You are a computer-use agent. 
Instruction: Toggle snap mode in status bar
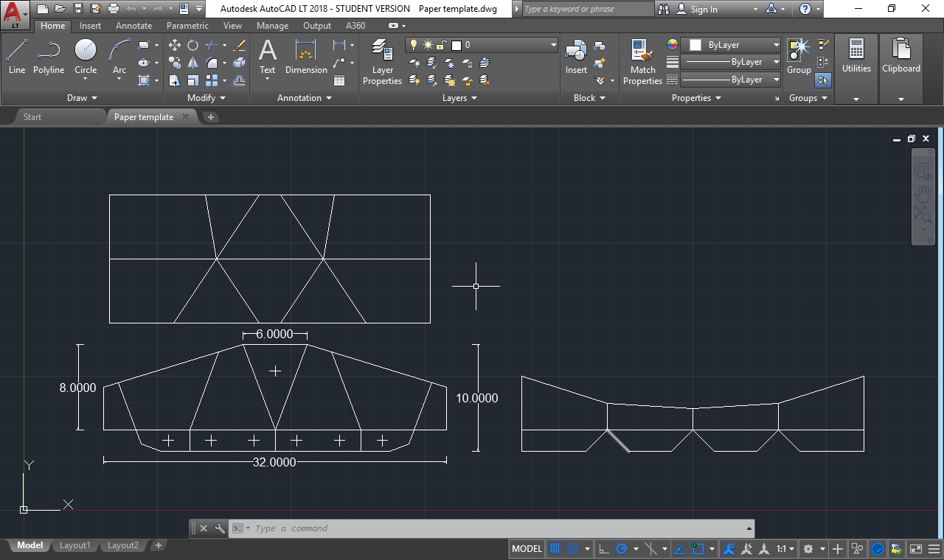[573, 549]
